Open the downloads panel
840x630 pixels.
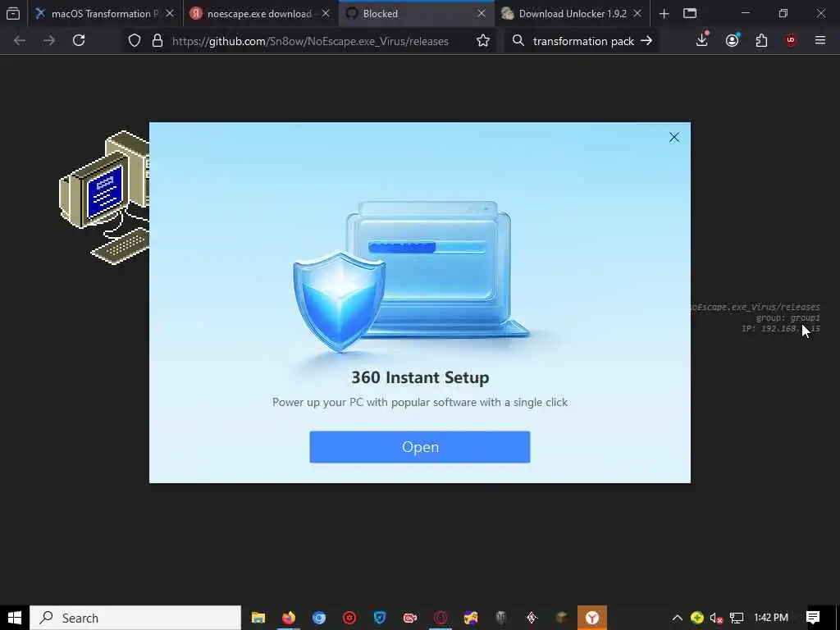[702, 39]
